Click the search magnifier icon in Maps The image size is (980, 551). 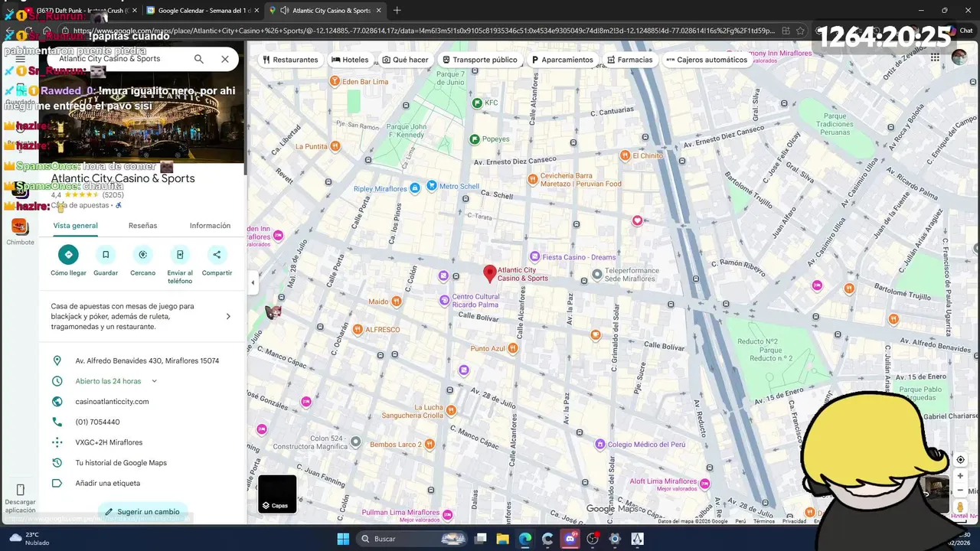point(198,59)
